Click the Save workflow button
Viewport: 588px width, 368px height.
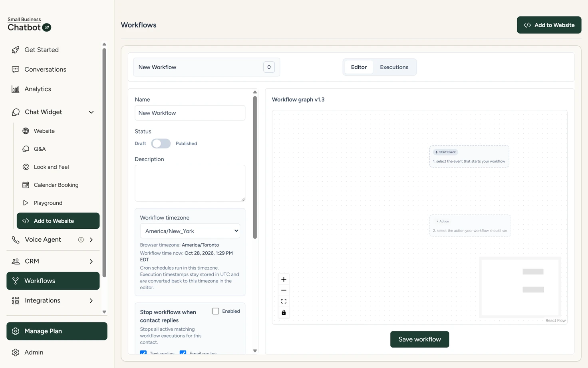pos(419,339)
